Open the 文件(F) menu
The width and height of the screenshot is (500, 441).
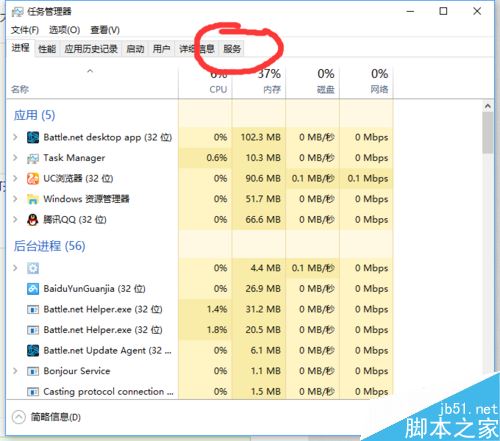25,30
